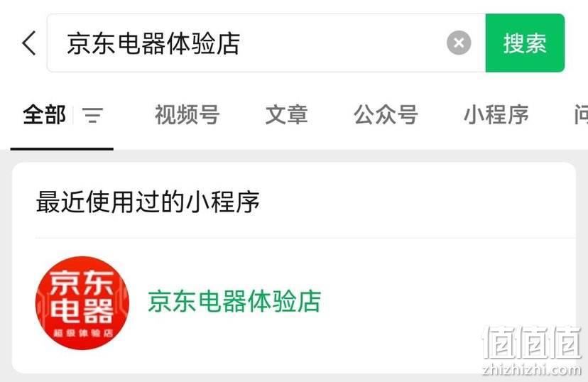The image size is (588, 382).
Task: Switch to the 文章 tab
Action: coord(287,115)
